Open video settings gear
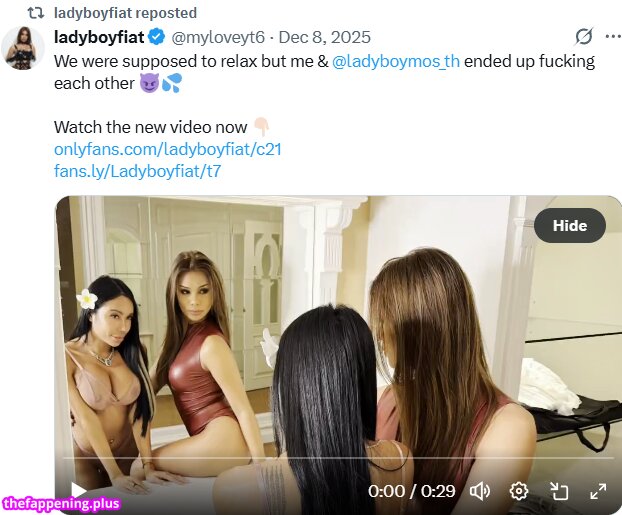 [518, 492]
